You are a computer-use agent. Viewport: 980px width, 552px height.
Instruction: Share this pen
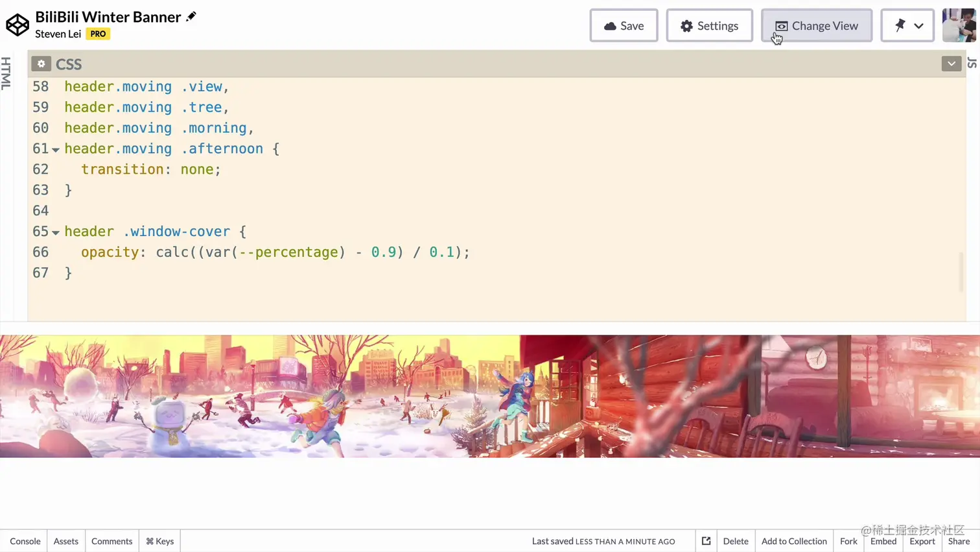point(959,541)
